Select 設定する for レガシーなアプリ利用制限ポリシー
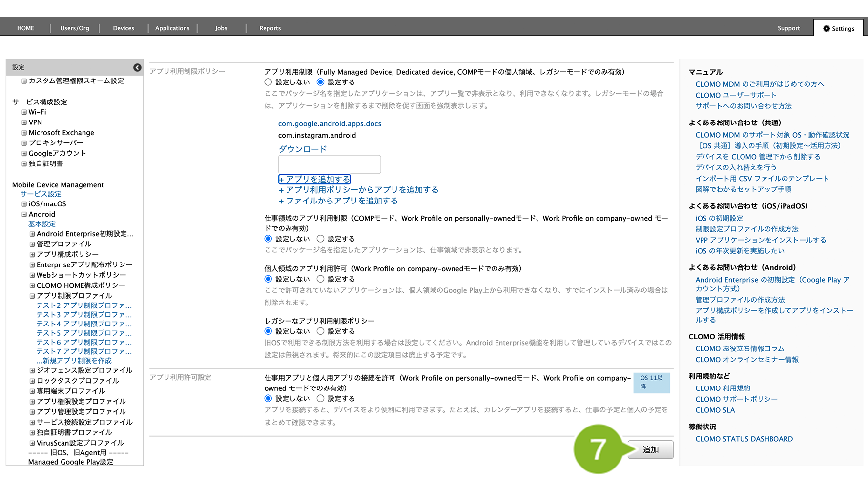Image resolution: width=868 pixels, height=488 pixels. (x=320, y=331)
